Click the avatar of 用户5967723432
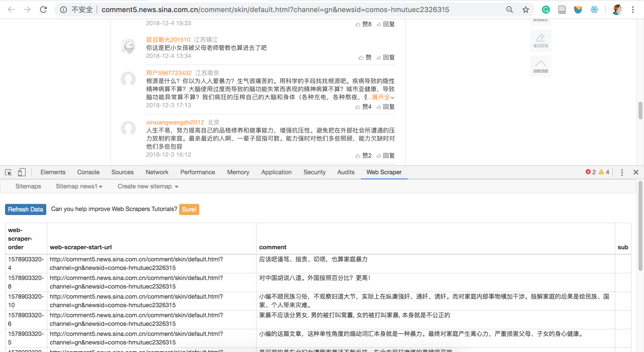Viewport: 644px width, 352px height. tap(128, 80)
